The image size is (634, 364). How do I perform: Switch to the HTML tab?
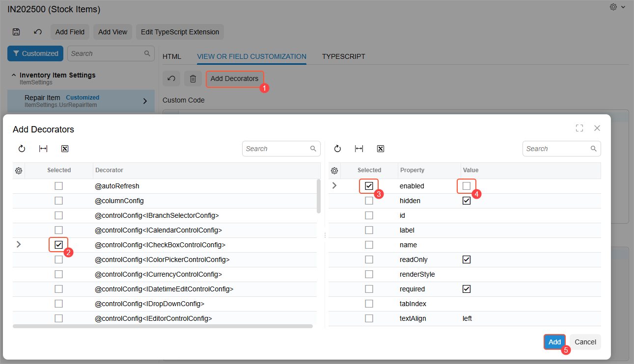pyautogui.click(x=172, y=56)
